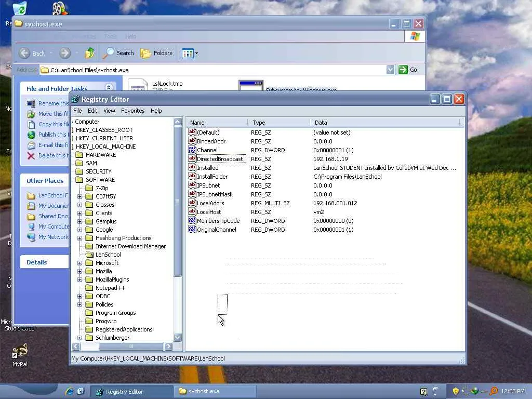Viewport: 532px width, 399px height.
Task: Click the security shield tray icon
Action: pos(455,391)
